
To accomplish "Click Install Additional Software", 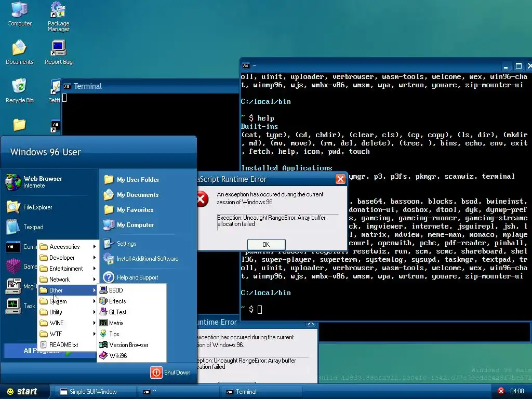I will (x=141, y=259).
